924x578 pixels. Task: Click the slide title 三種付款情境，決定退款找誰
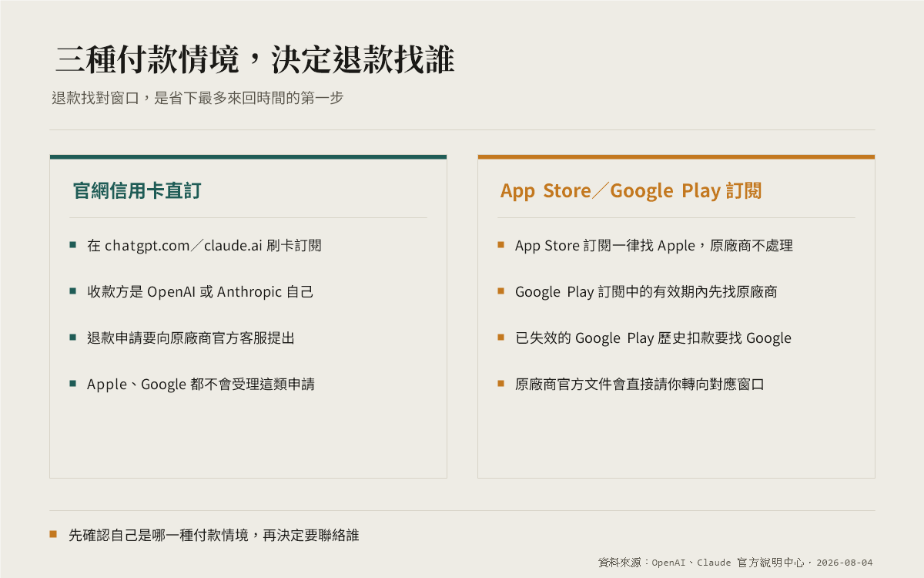click(255, 60)
